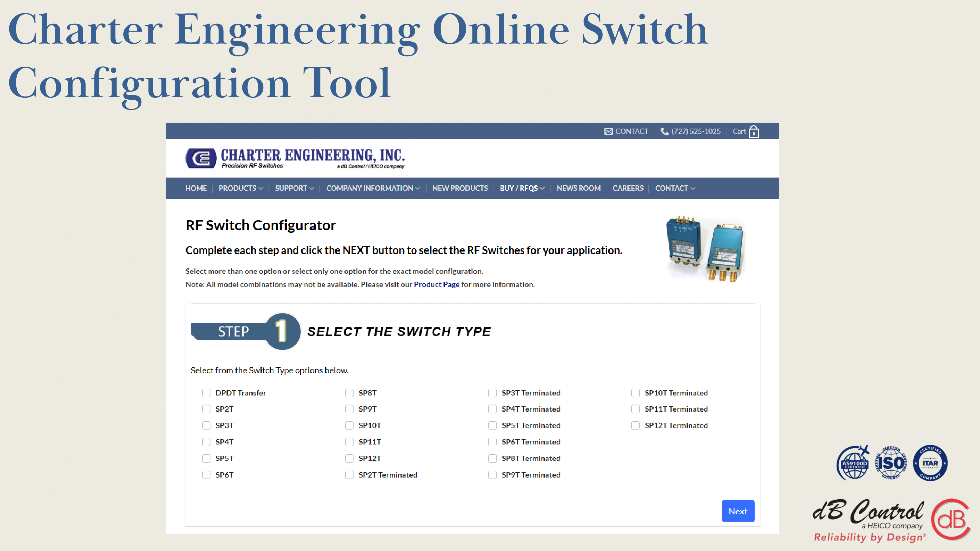Tick the SP8T Terminated checkbox
This screenshot has height=551, width=980.
[x=492, y=459]
